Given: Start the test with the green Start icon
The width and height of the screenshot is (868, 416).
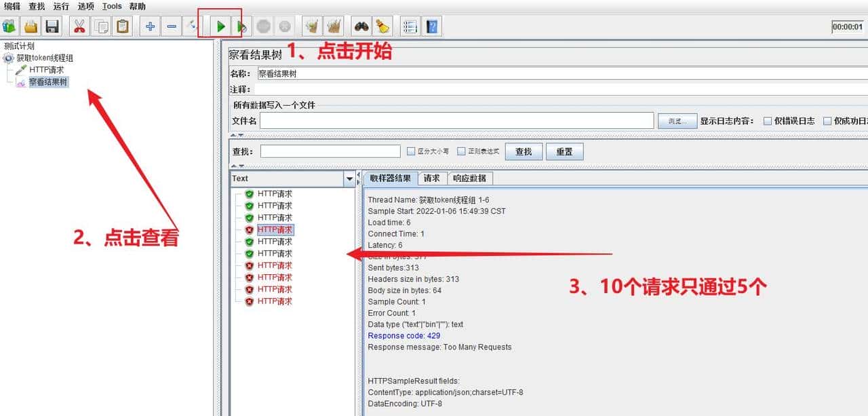Looking at the screenshot, I should (x=220, y=26).
